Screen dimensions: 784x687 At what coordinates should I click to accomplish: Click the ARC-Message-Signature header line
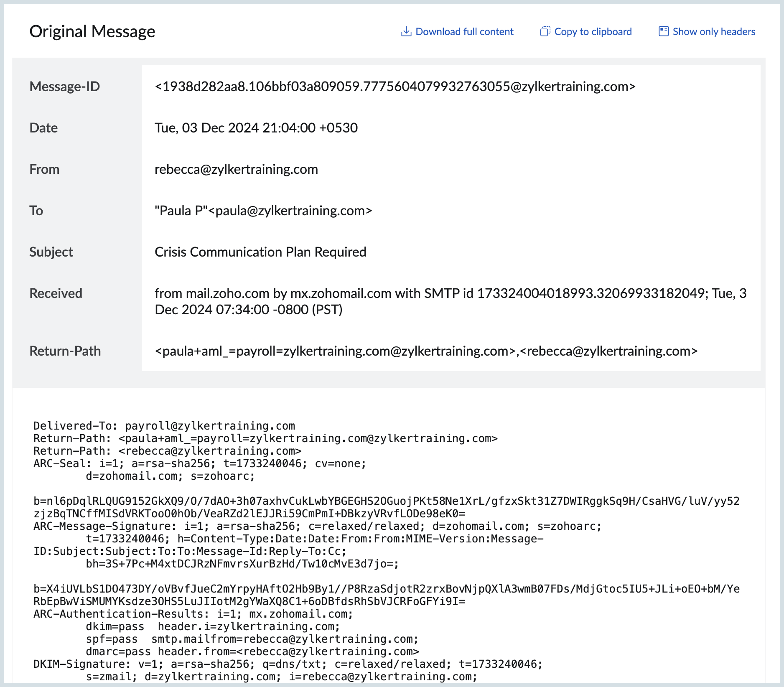coord(317,526)
